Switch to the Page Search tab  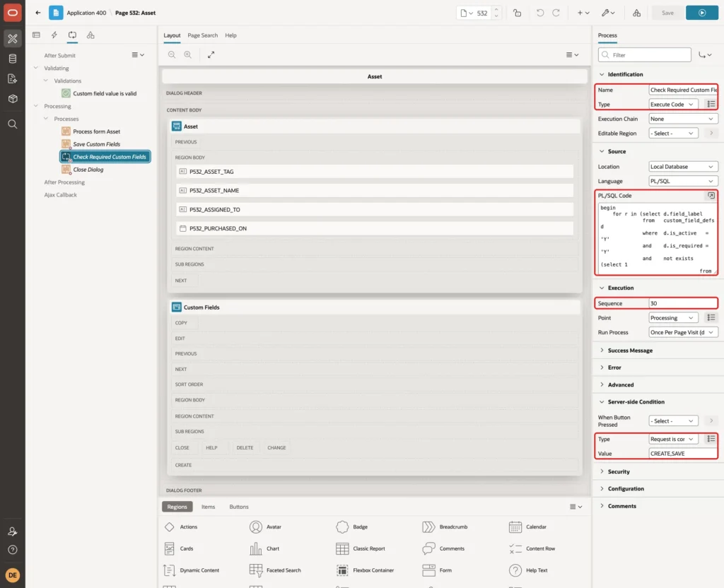pyautogui.click(x=202, y=35)
